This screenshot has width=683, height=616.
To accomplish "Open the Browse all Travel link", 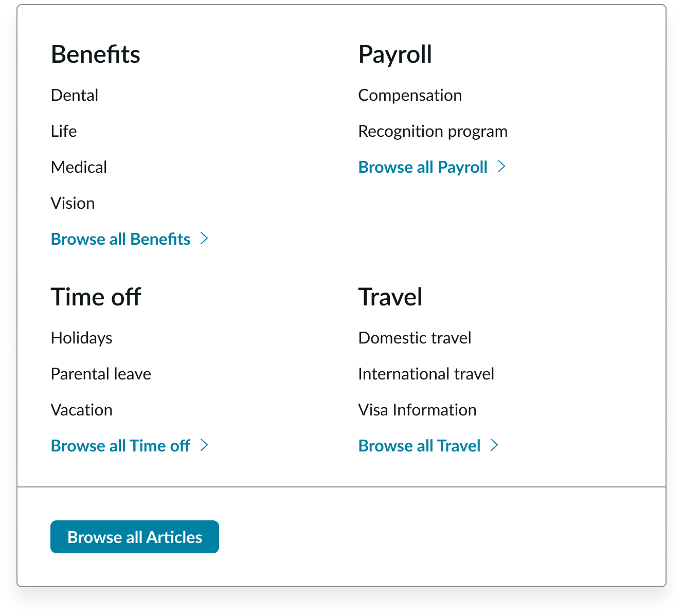I will click(419, 446).
